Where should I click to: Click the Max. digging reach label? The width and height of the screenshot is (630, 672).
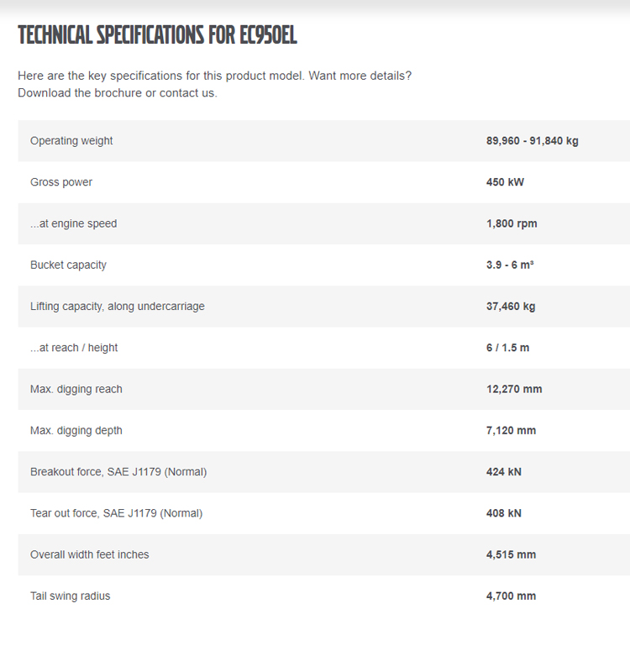tap(76, 389)
